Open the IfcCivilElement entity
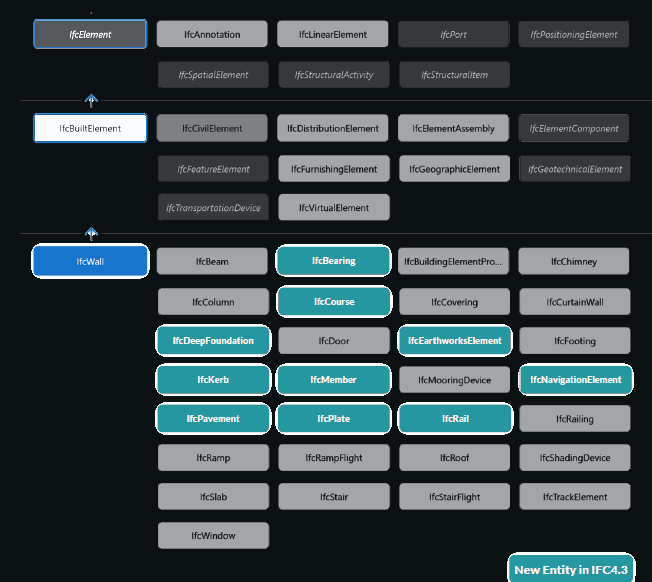 (x=212, y=128)
